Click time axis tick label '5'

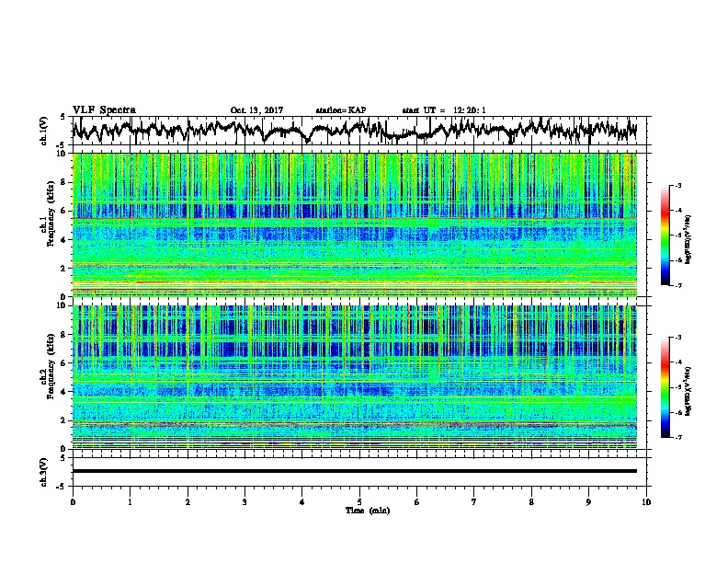(359, 502)
